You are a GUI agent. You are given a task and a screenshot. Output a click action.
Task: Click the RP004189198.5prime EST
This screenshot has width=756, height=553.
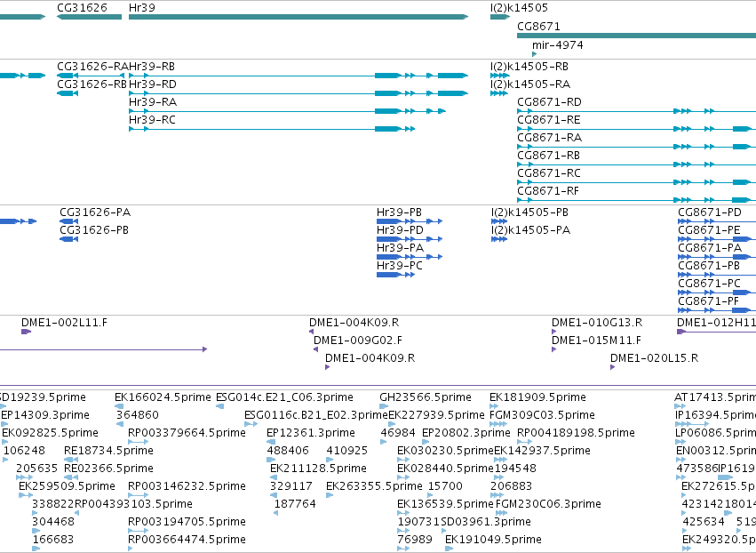[x=524, y=442]
